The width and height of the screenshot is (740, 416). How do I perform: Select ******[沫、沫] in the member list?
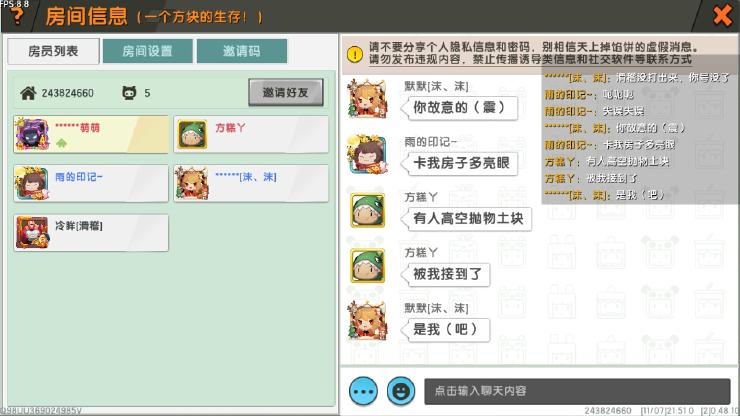(x=251, y=183)
